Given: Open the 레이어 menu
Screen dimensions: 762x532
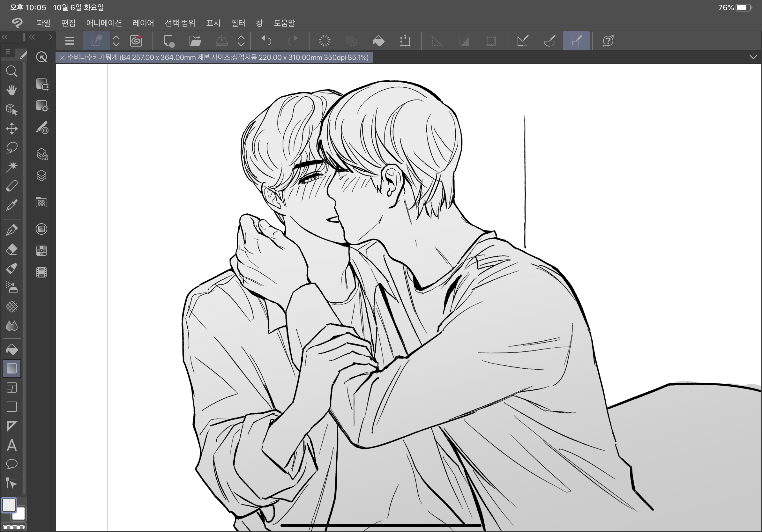Looking at the screenshot, I should [143, 23].
